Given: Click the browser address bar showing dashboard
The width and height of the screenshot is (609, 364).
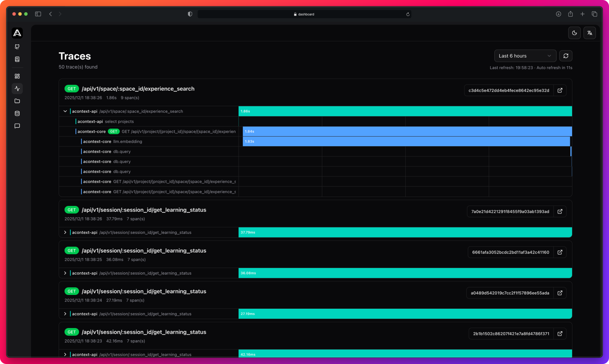Looking at the screenshot, I should click(x=304, y=14).
